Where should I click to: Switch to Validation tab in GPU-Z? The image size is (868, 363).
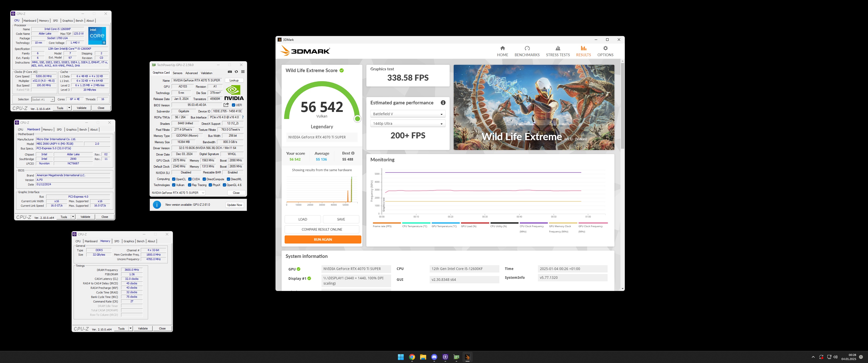[x=207, y=73]
